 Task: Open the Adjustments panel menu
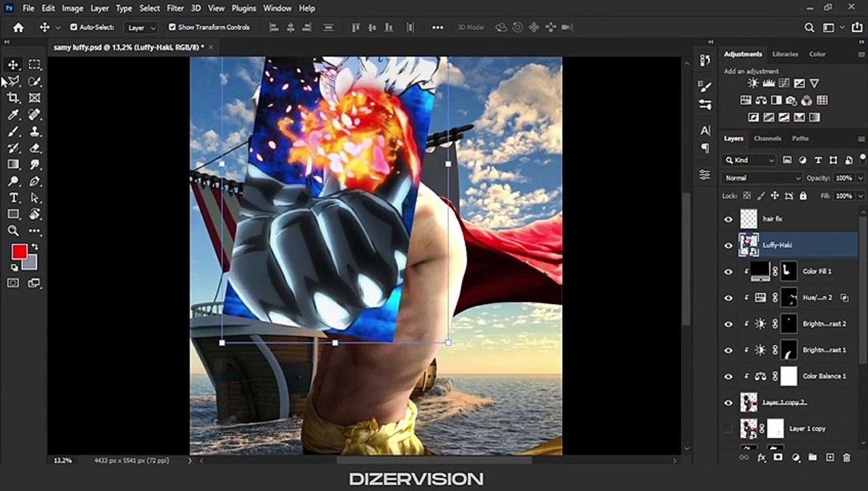point(861,54)
